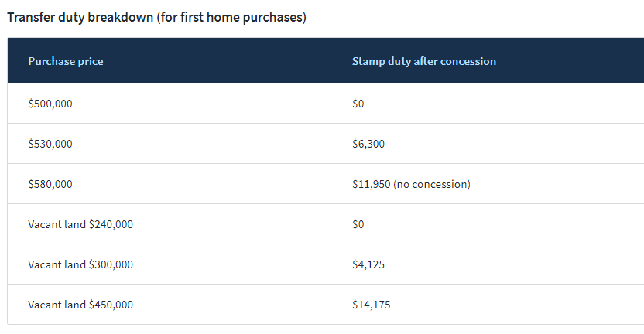Screen dimensions: 644x334
Task: Click the $14,175 stamp duty value
Action: [371, 305]
